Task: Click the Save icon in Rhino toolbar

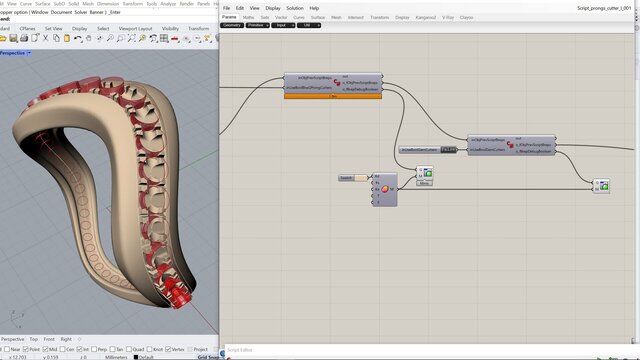Action: point(13,38)
